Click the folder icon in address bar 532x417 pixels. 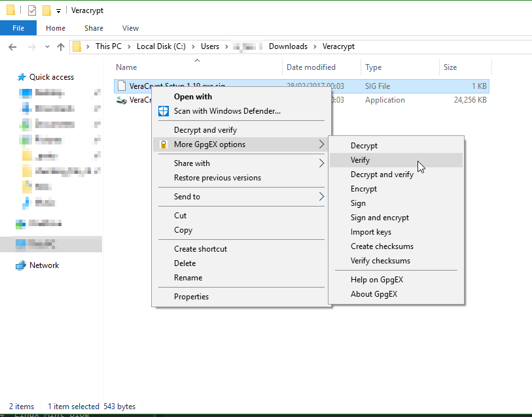point(77,46)
